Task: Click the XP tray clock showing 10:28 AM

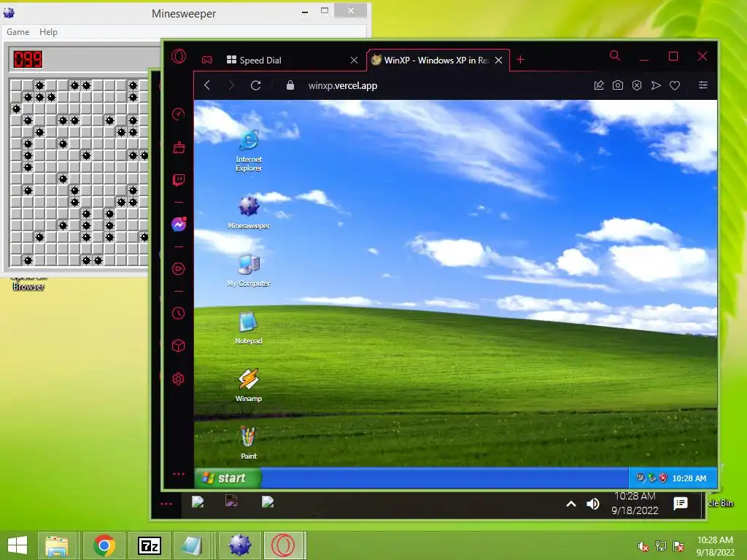Action: 689,478
